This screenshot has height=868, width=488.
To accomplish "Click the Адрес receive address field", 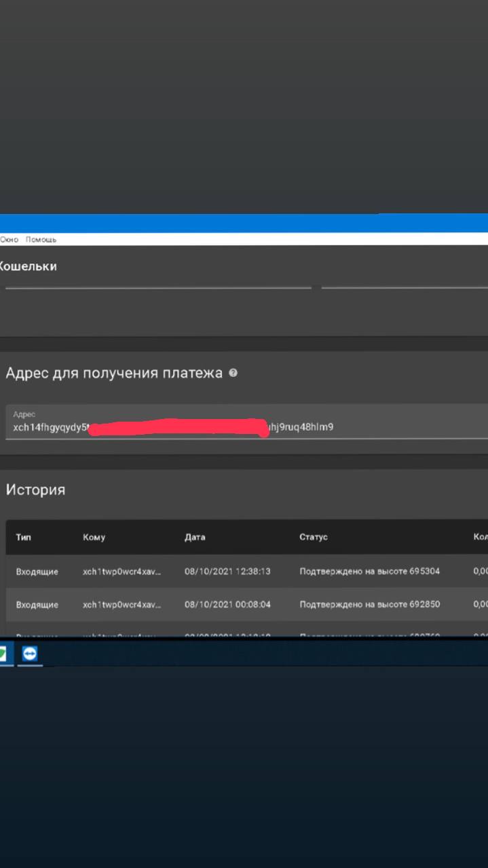I will (x=246, y=422).
